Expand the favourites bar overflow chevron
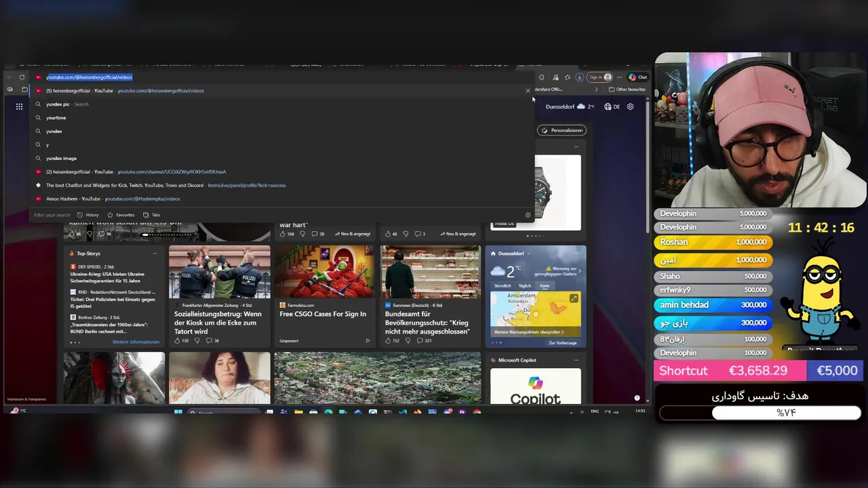Viewport: 868px width, 488px height. 597,89
